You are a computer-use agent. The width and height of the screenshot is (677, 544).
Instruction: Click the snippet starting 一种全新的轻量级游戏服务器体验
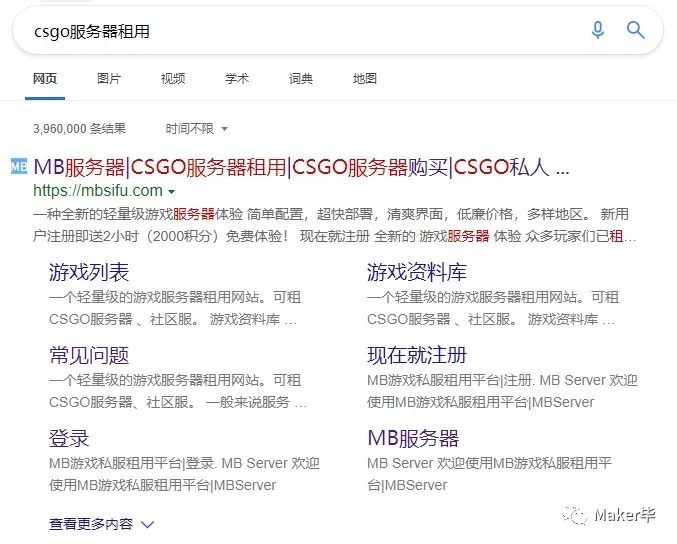point(335,225)
